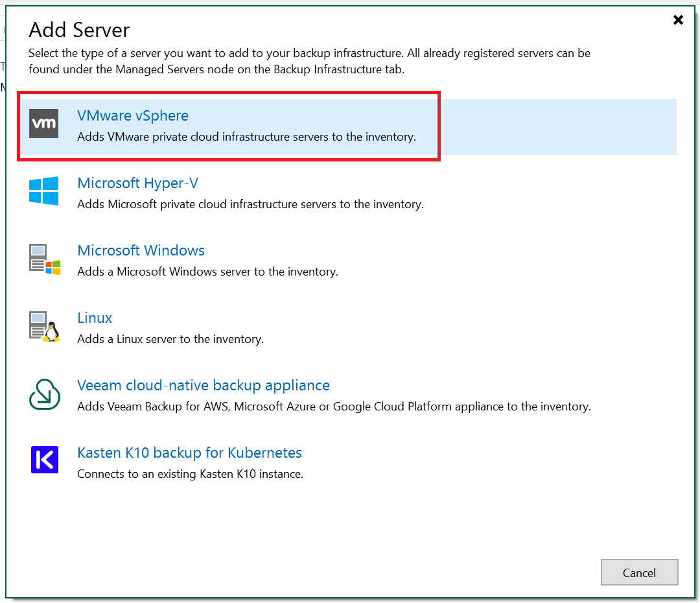Click 'Adds Microsoft private cloud infrastructure servers' description
This screenshot has width=700, height=603.
pyautogui.click(x=250, y=204)
